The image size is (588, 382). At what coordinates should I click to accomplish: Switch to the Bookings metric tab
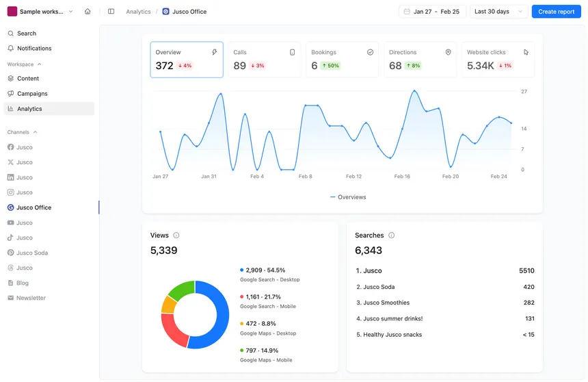coord(342,60)
